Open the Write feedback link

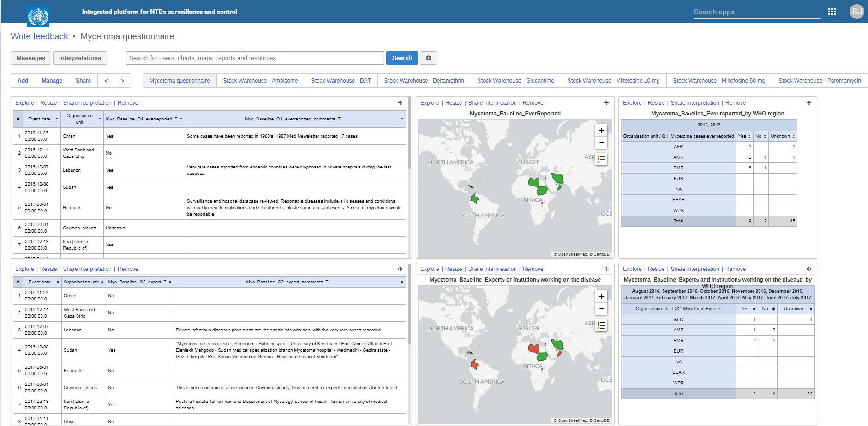pyautogui.click(x=39, y=36)
